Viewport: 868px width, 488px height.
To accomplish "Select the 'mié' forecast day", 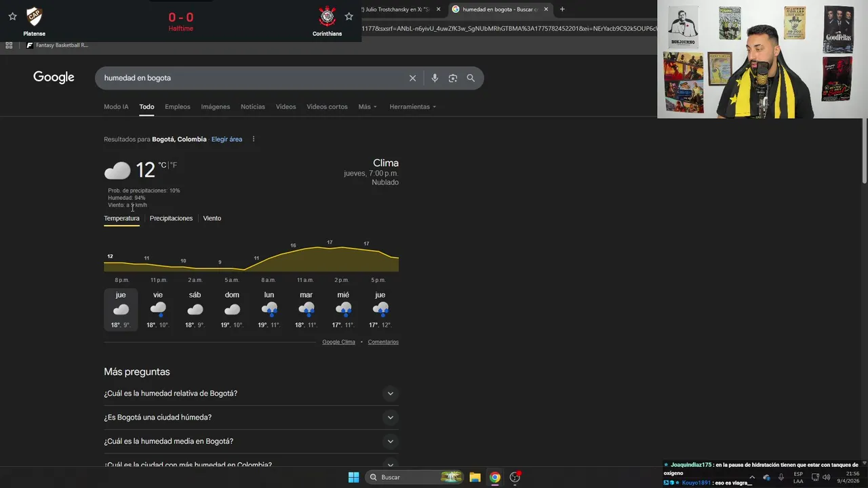I will pos(343,310).
